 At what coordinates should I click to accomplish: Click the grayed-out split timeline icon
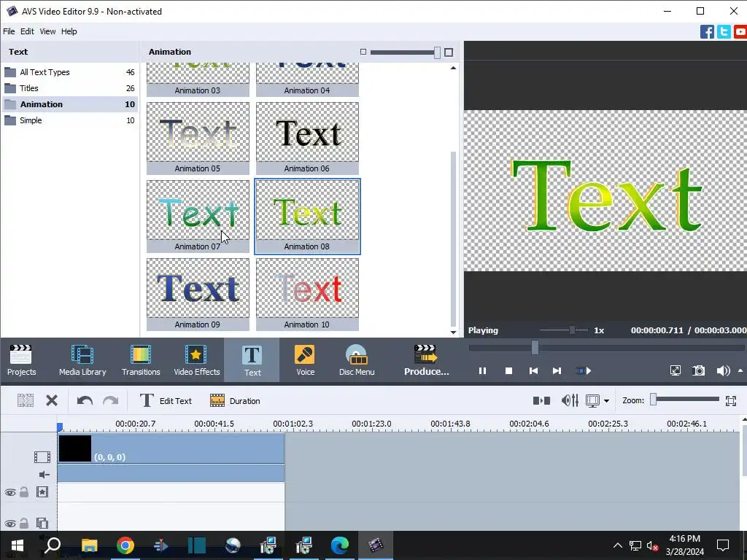coord(26,401)
